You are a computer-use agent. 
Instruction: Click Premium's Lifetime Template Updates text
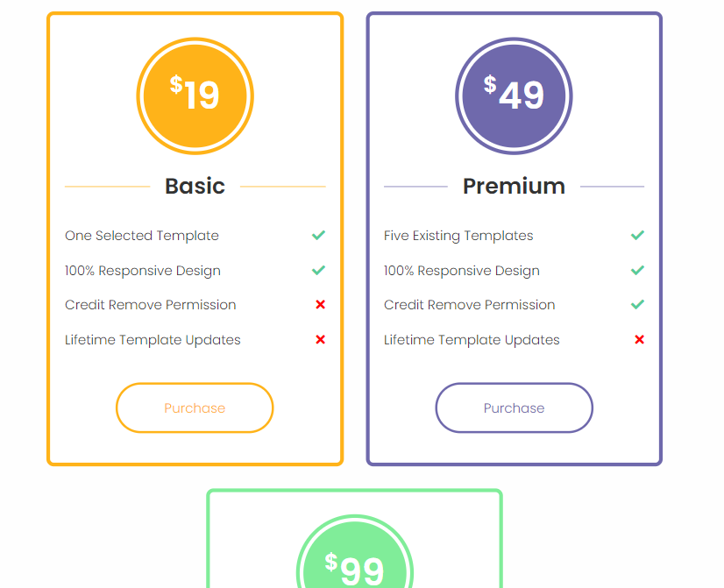[472, 340]
